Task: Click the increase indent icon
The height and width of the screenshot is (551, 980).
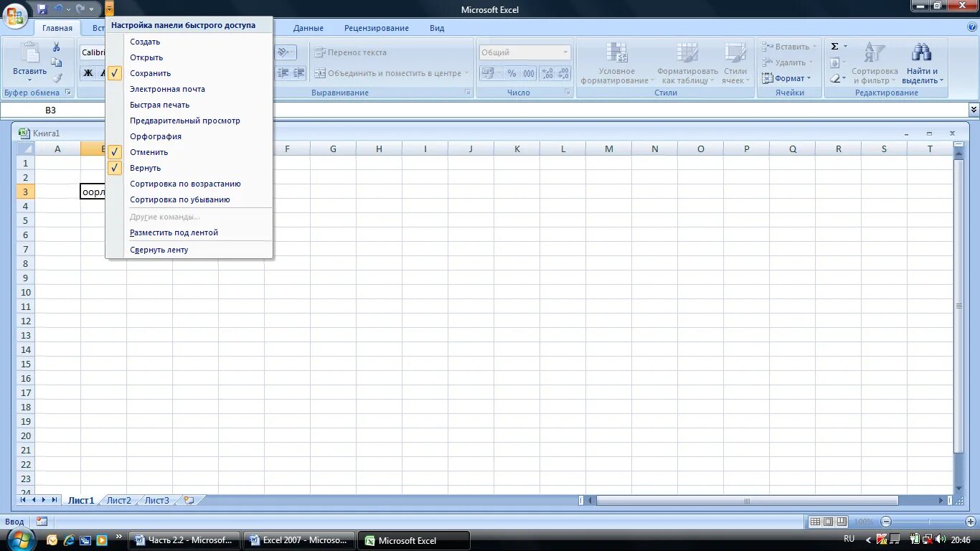Action: [299, 72]
